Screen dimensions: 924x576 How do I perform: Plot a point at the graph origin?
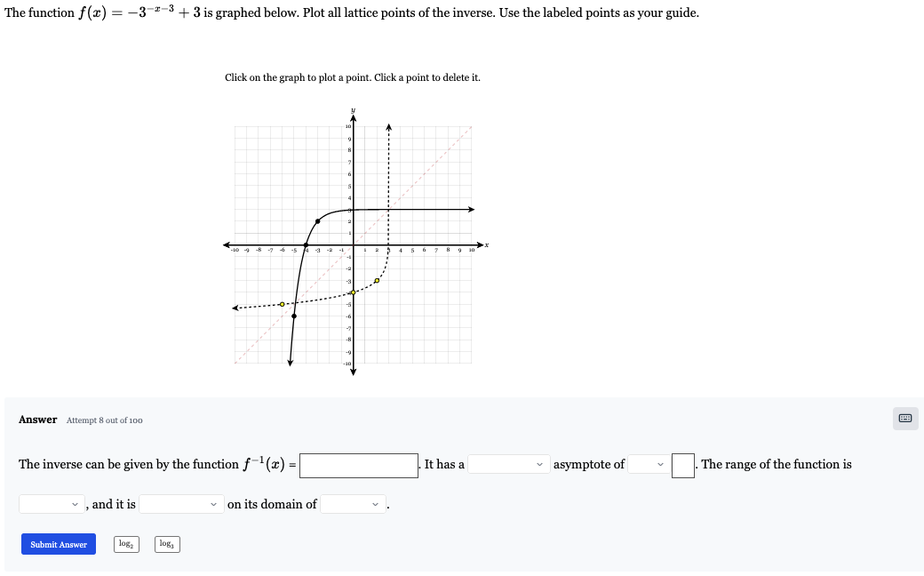click(353, 244)
